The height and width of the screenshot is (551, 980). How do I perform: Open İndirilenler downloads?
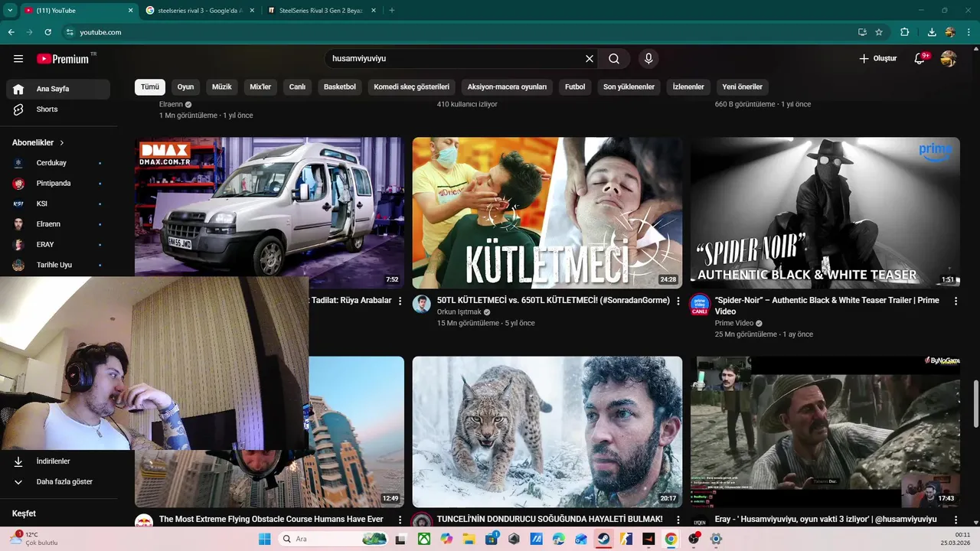(58, 461)
